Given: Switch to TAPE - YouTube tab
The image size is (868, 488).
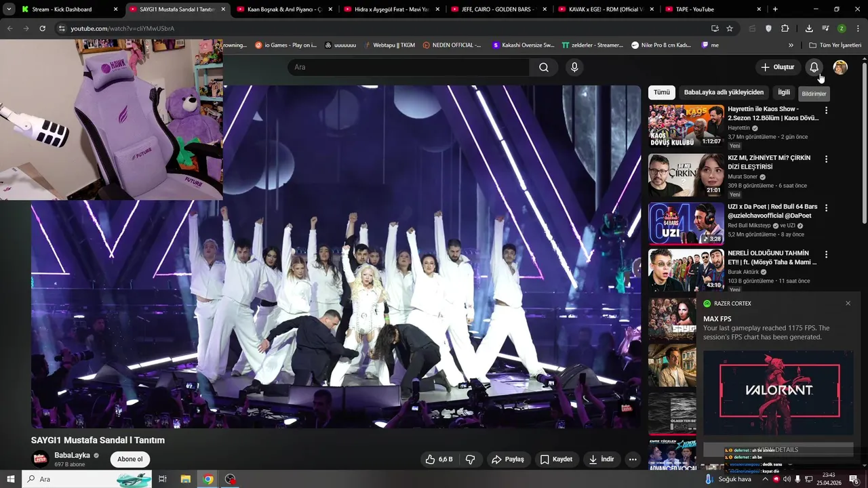Looking at the screenshot, I should click(712, 9).
